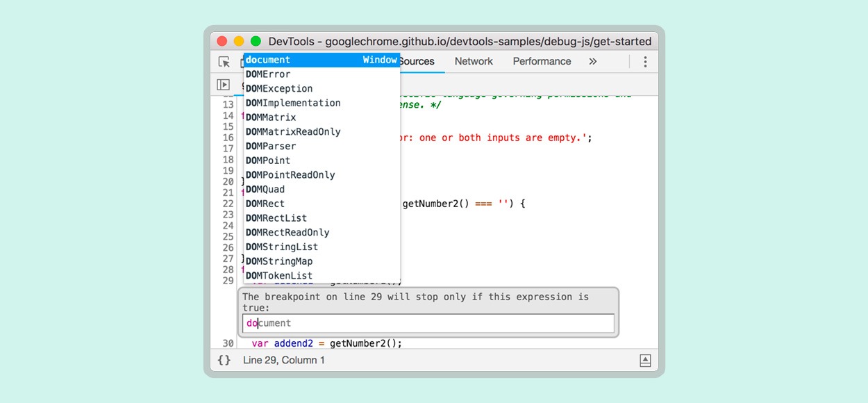Viewport: 868px width, 403px height.
Task: Click the red close window button
Action: coord(222,42)
